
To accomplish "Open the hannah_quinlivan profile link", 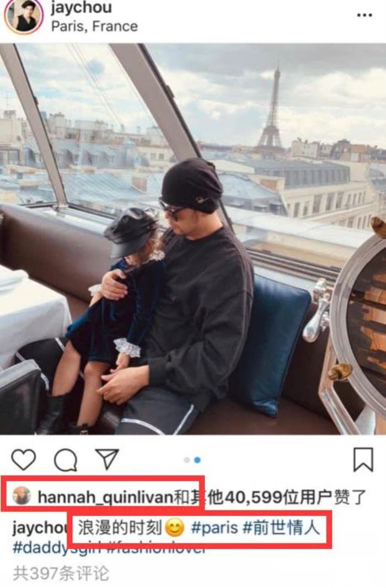I will pos(105,497).
